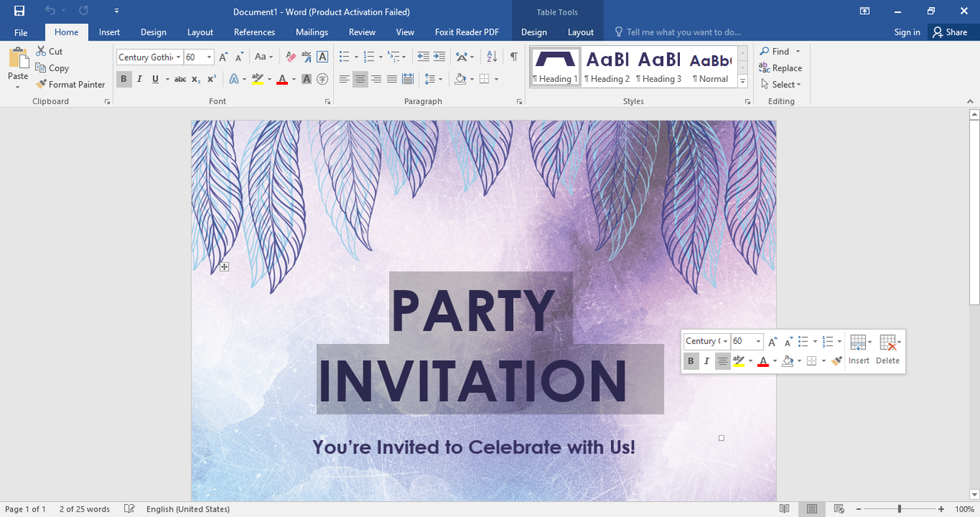
Task: Toggle Center alignment in the ribbon
Action: [x=360, y=79]
